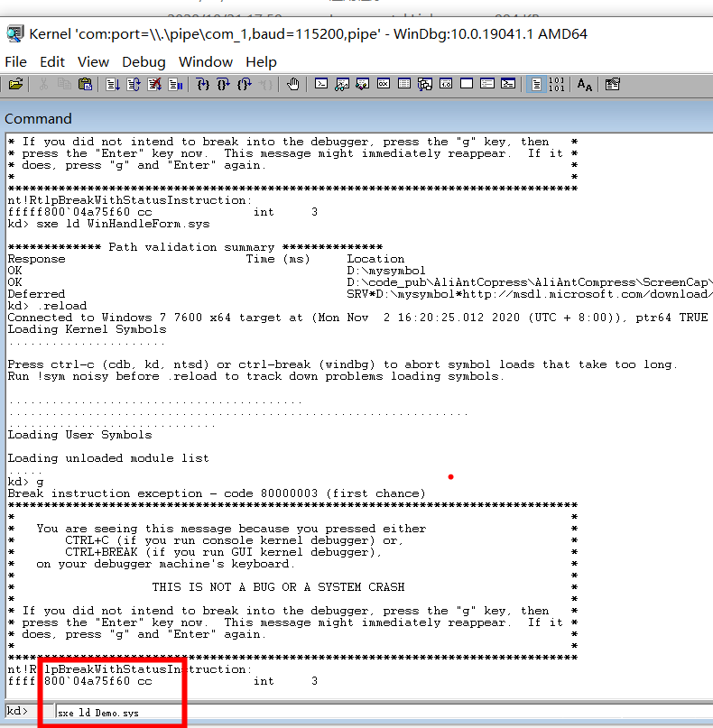713x728 pixels.
Task: Click 'Loading Kernel Symbols' output line
Action: click(x=87, y=329)
